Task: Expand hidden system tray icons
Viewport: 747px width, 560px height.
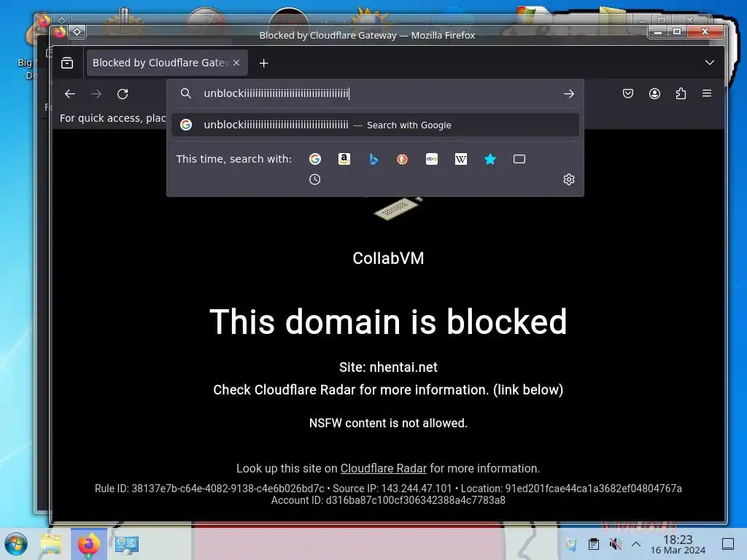Action: click(x=636, y=544)
